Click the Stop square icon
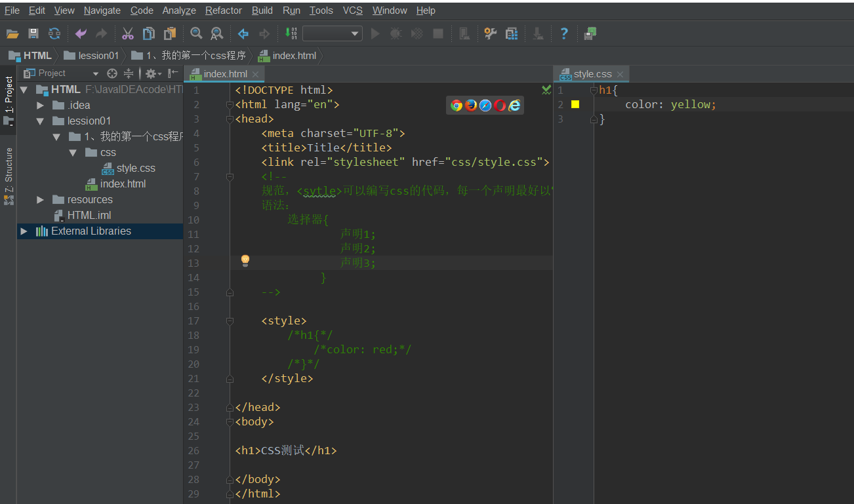The width and height of the screenshot is (854, 504). click(438, 33)
